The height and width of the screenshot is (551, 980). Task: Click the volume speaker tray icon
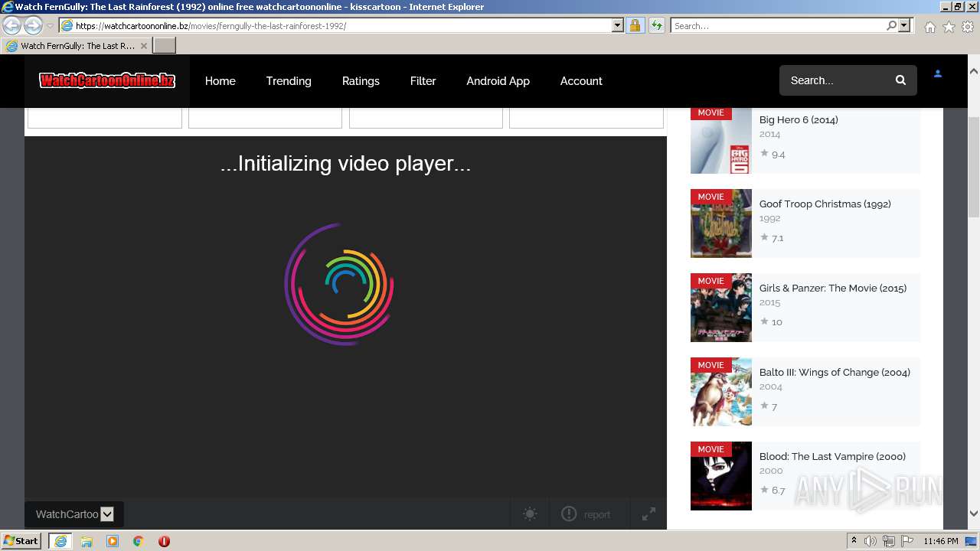pos(871,541)
